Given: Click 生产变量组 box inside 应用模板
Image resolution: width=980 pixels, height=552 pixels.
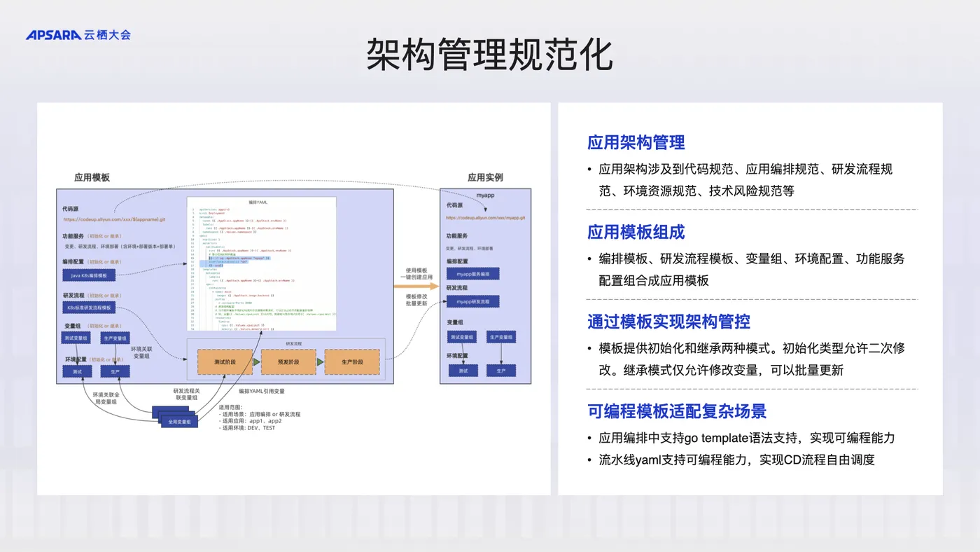Looking at the screenshot, I should click(115, 338).
